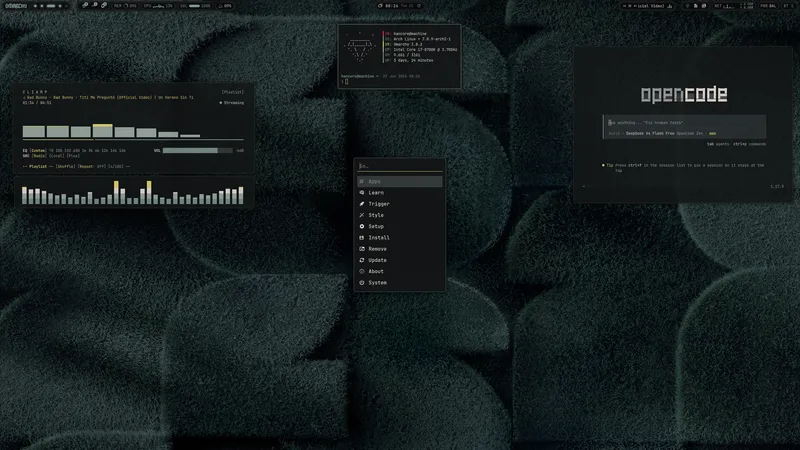Viewport: 800px width, 450px height.
Task: Click the Cliamp playback progress bar
Action: [133, 139]
